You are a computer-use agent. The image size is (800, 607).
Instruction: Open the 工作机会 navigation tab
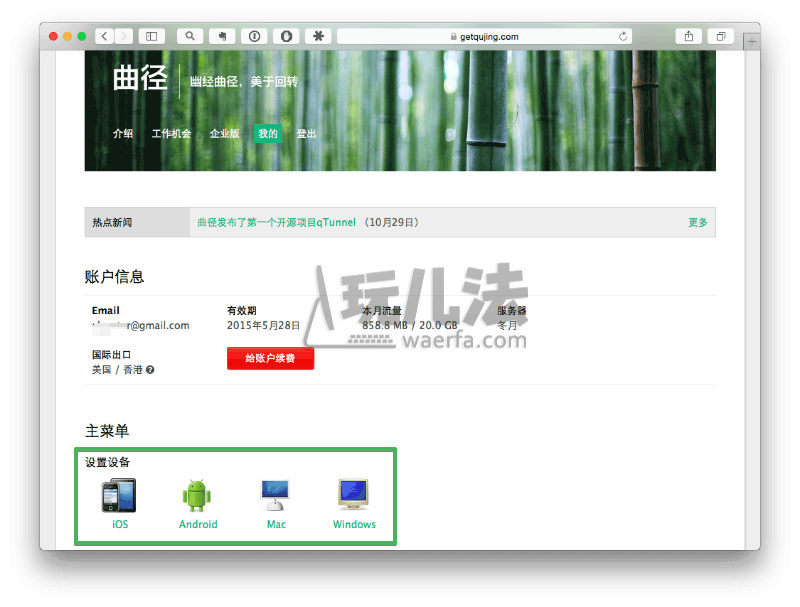[171, 134]
